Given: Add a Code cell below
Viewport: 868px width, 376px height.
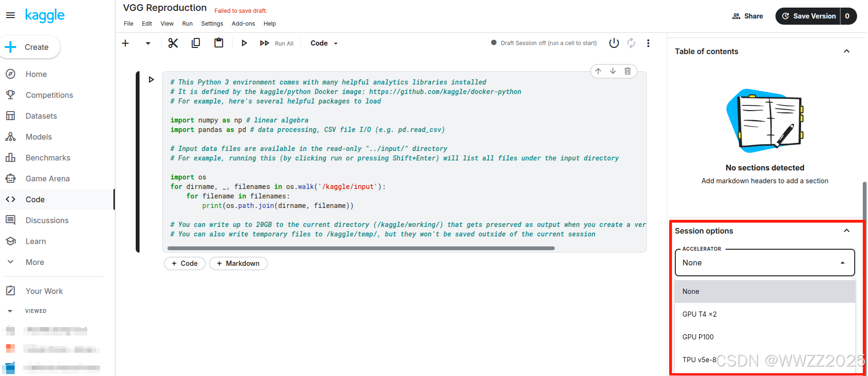Looking at the screenshot, I should click(185, 263).
